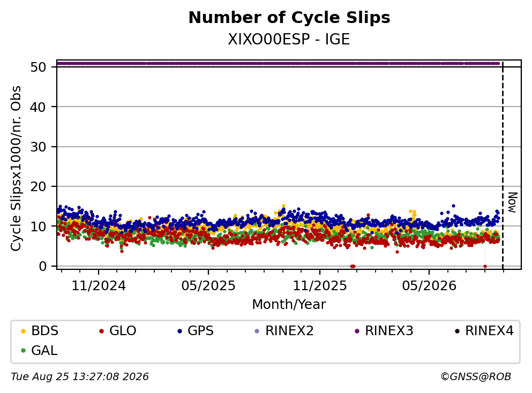Click the RINEX2 legend entry
The height and width of the screenshot is (393, 532).
[284, 330]
